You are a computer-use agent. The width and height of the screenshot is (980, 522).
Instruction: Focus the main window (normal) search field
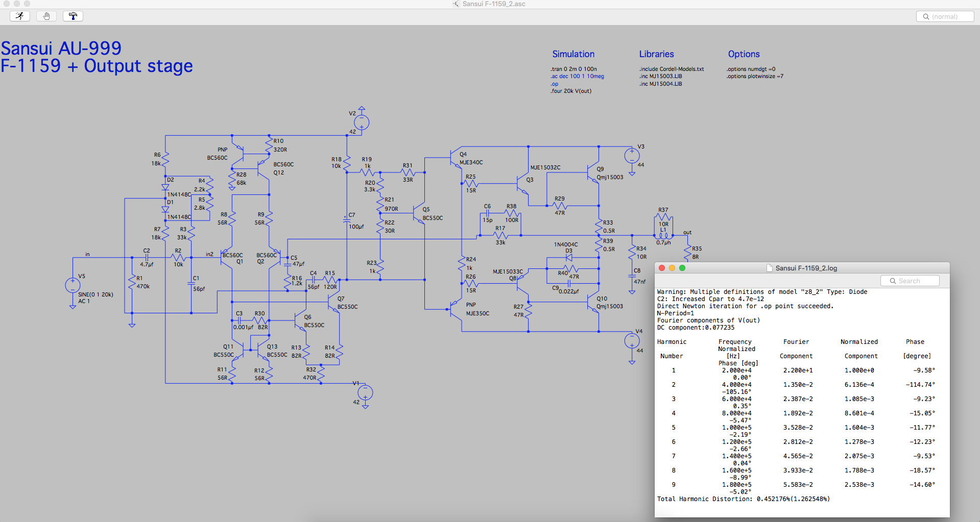(x=945, y=16)
